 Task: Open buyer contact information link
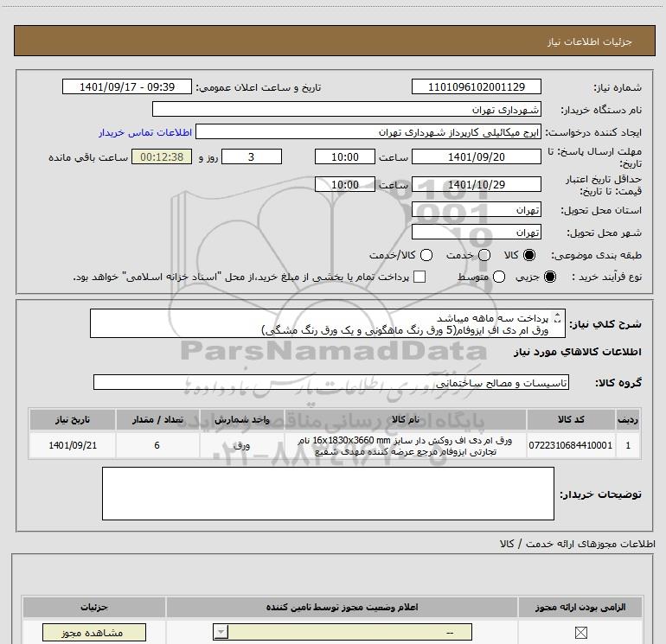(x=145, y=132)
